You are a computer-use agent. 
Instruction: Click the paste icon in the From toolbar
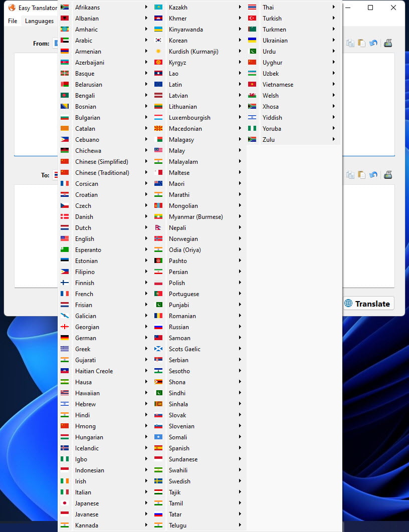(x=362, y=43)
